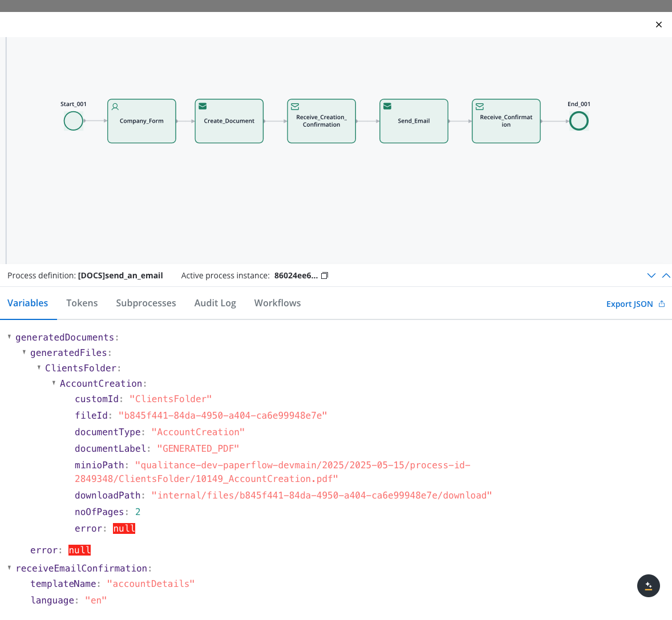Screen dimensions: 672x620
Task: Expand panel with up chevron
Action: tap(666, 275)
